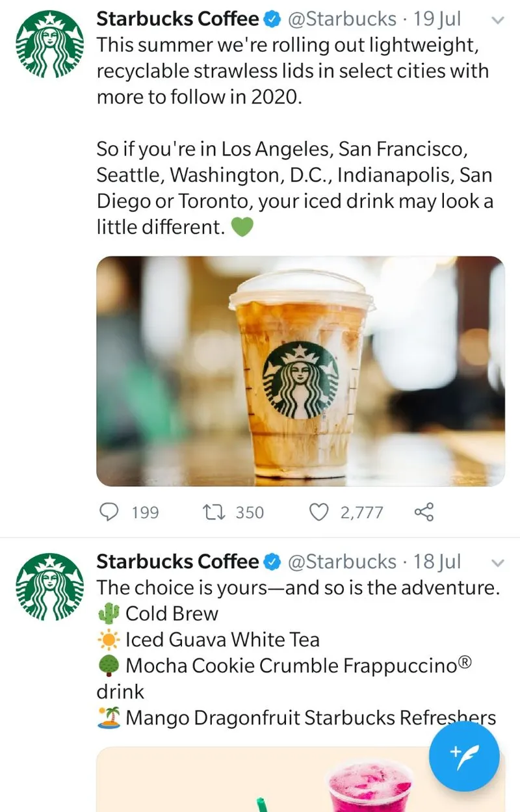Expand options arrow on 18 Jul tweet
Screen dimensions: 520x812
[498, 562]
